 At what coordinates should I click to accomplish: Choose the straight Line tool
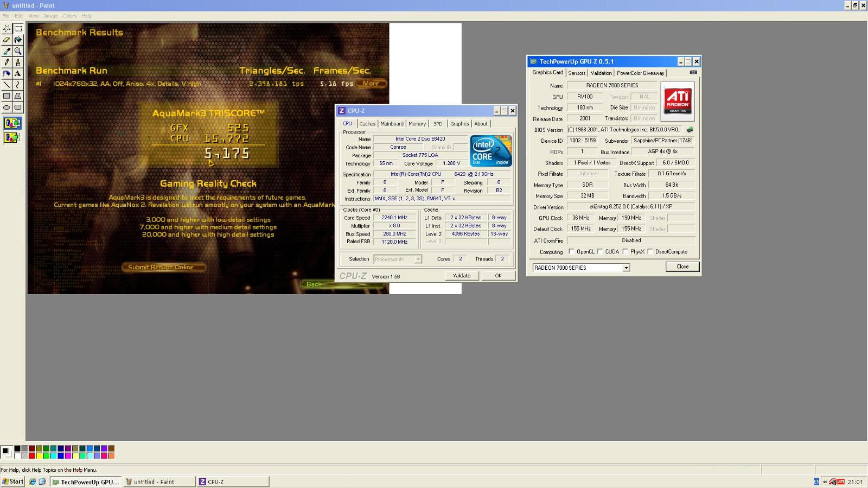(x=7, y=85)
